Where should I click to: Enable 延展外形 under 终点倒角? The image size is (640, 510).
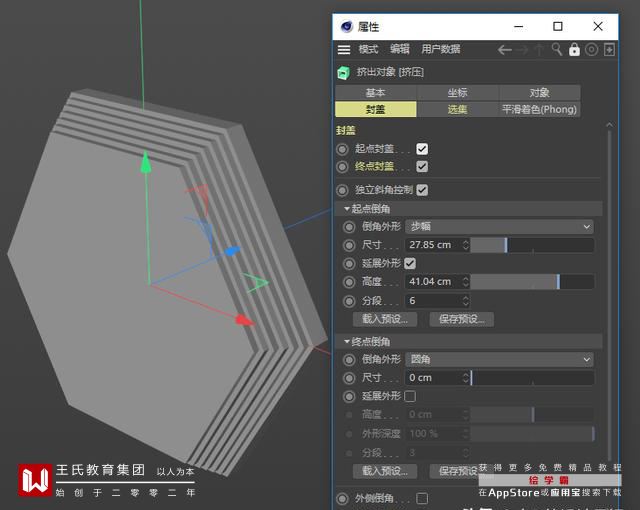[410, 396]
